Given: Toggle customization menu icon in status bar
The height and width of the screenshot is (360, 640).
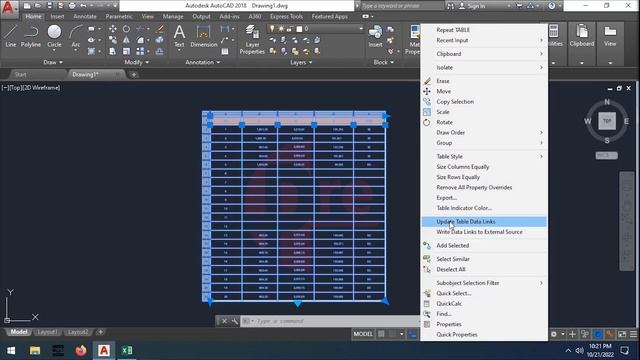Looking at the screenshot, I should (633, 334).
